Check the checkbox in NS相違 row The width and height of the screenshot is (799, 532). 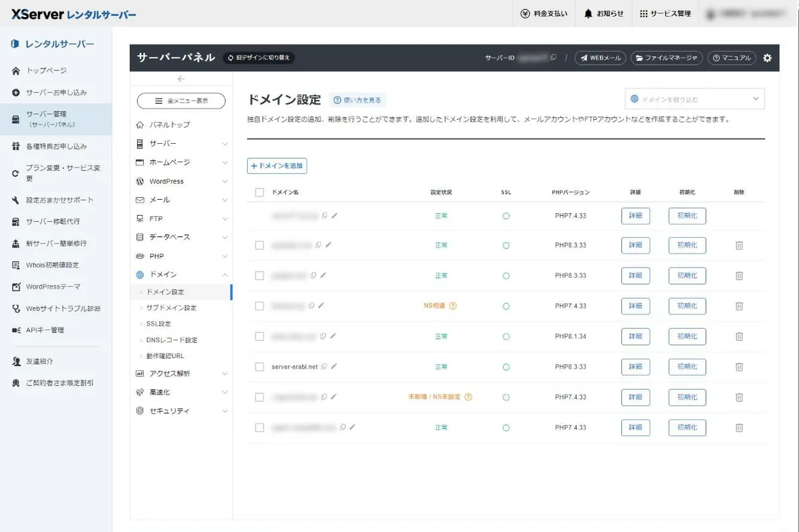[260, 306]
